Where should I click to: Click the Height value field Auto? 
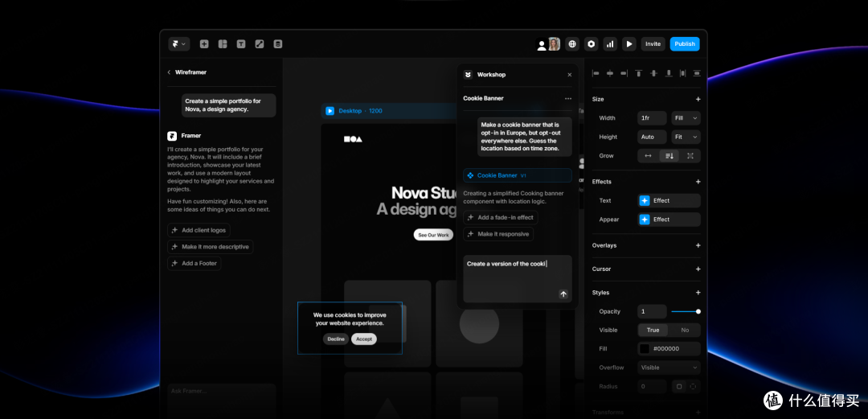pos(652,137)
